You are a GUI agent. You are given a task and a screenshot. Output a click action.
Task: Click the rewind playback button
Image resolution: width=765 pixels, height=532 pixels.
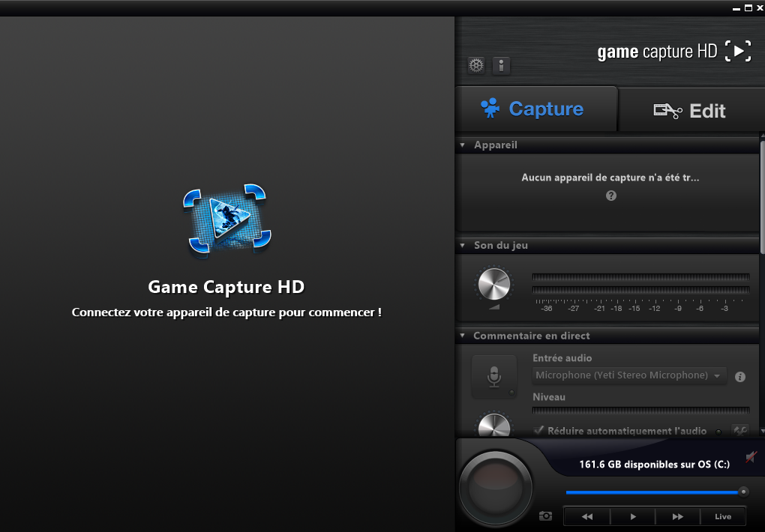point(587,516)
